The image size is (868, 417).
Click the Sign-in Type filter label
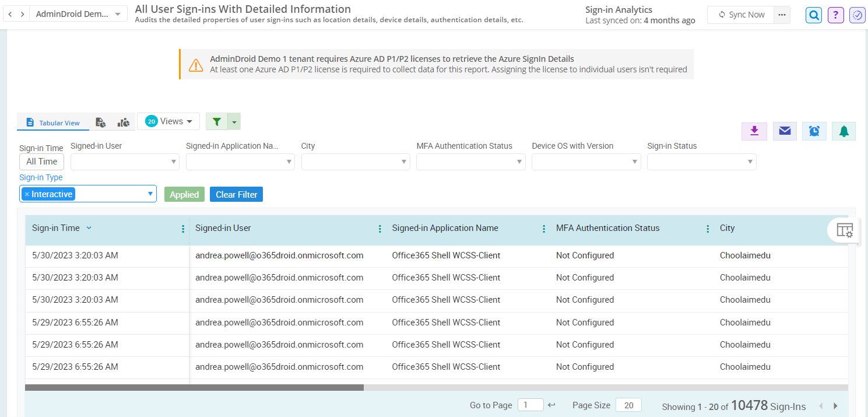coord(41,177)
